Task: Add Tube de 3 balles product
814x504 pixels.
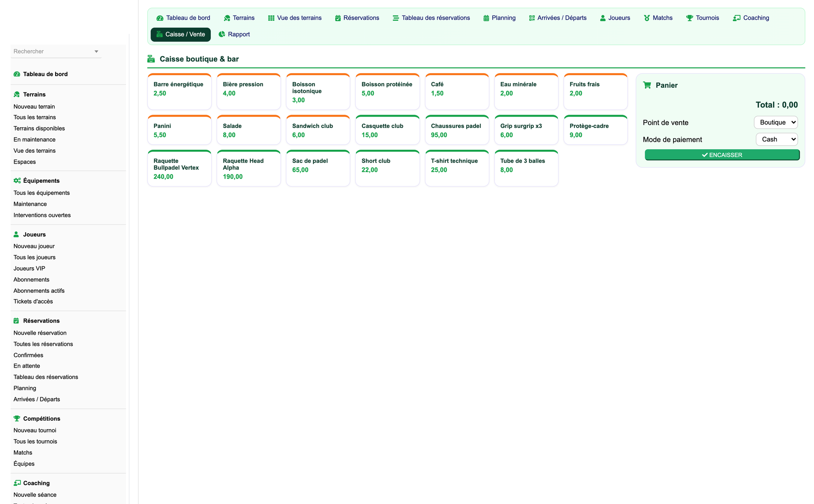Action: 526,168
